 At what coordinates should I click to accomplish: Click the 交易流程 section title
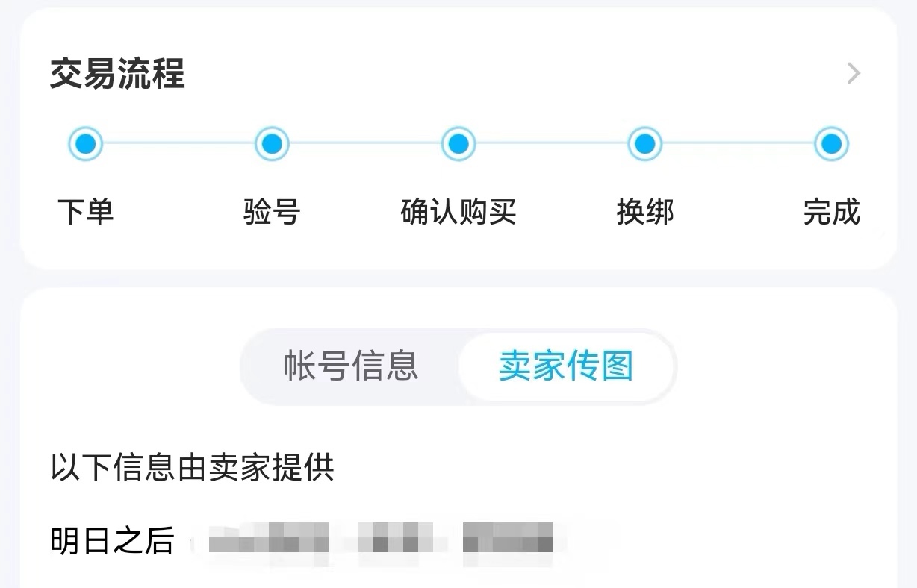click(117, 74)
